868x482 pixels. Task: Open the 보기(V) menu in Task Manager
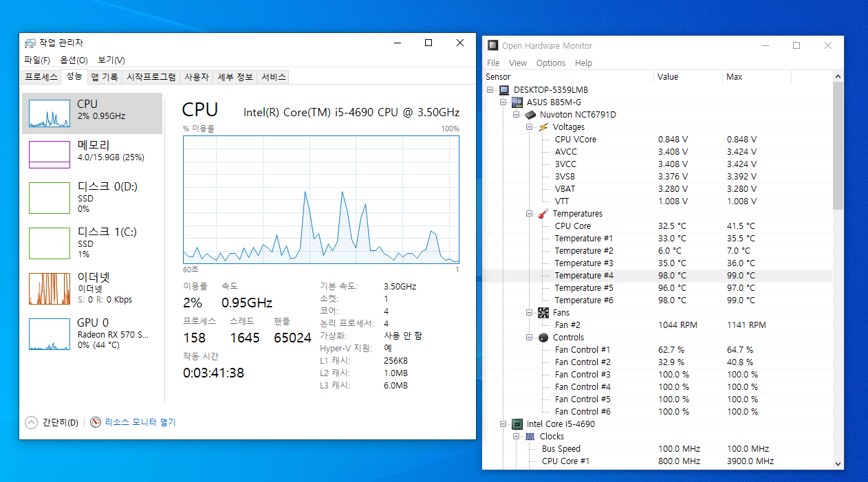click(x=111, y=61)
